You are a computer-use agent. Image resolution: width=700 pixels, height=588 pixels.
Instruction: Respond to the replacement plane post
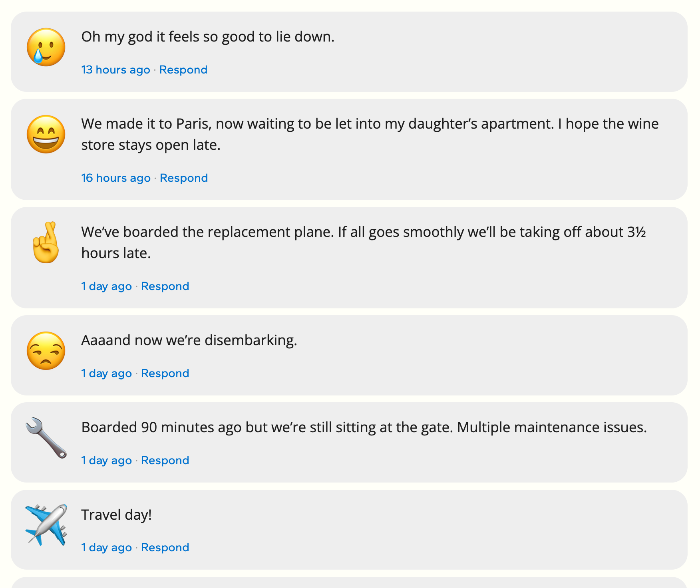pyautogui.click(x=165, y=286)
